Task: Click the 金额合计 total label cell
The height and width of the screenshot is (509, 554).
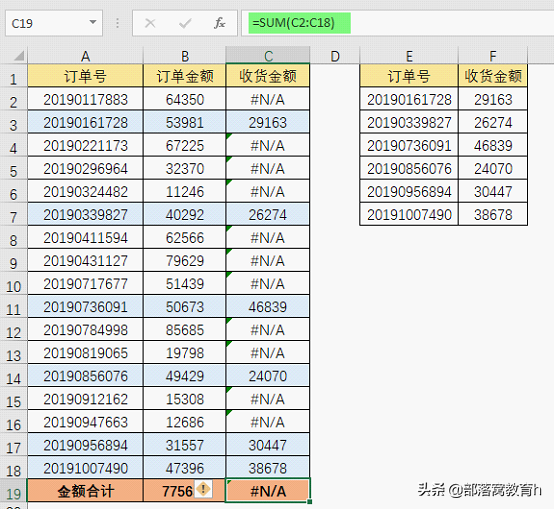Action: pyautogui.click(x=86, y=491)
